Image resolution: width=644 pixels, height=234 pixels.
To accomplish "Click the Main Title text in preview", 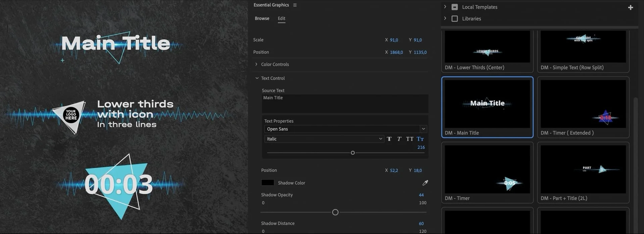I will click(x=116, y=44).
